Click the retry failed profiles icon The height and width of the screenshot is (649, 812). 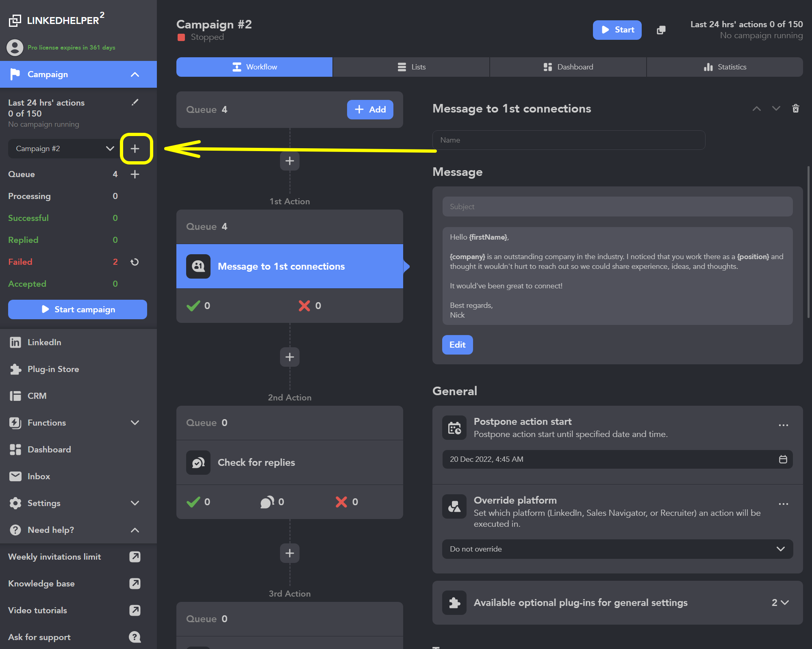click(x=135, y=262)
